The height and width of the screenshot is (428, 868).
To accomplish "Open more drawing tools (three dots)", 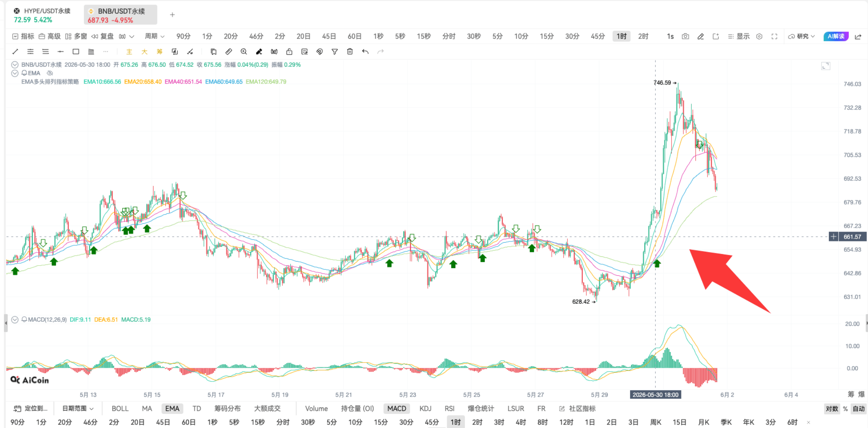I will (x=106, y=52).
